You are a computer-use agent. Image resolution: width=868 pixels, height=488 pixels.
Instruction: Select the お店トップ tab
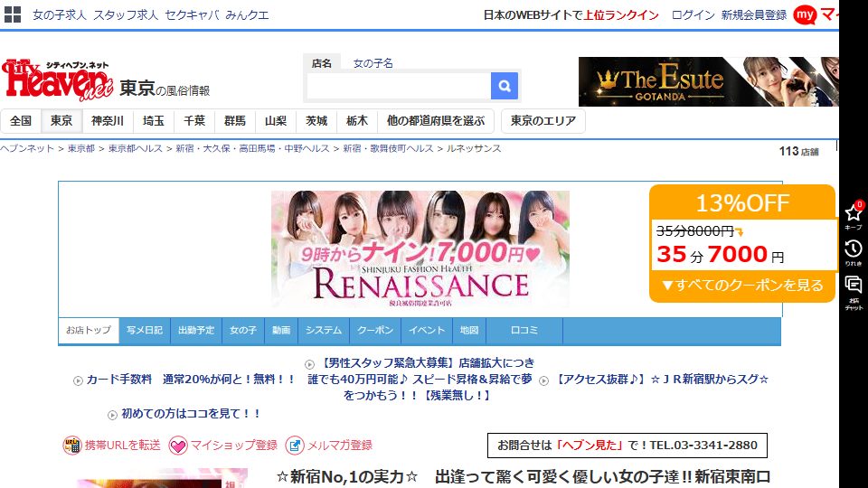89,331
